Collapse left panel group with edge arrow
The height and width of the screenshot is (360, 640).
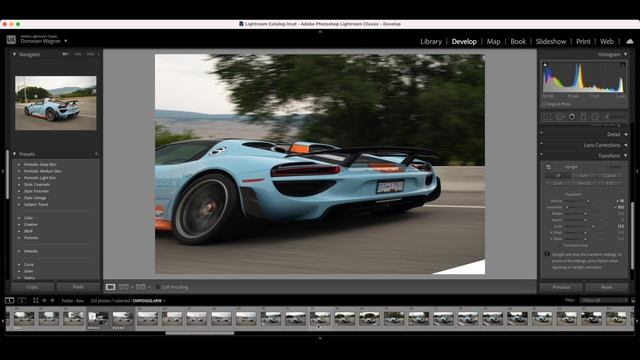point(2,171)
